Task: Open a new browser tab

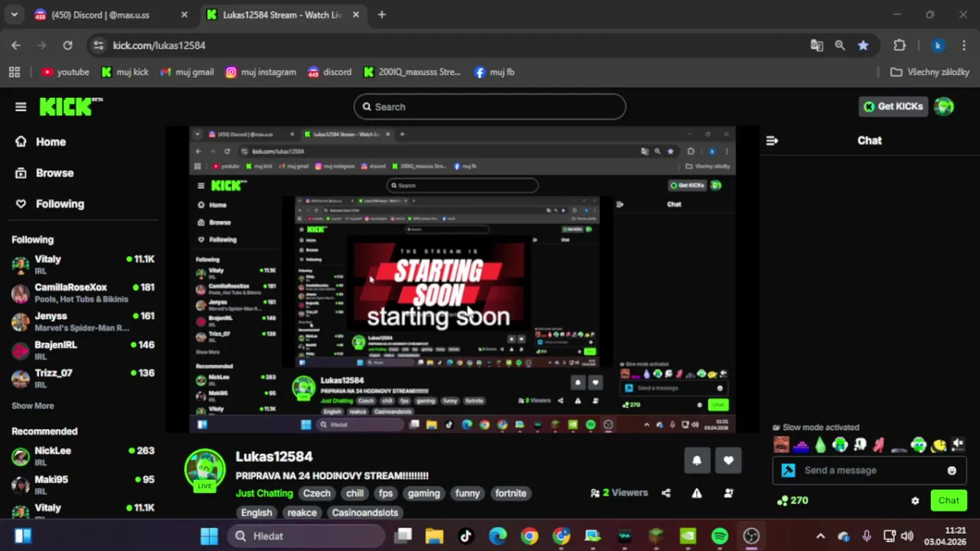Action: click(381, 15)
